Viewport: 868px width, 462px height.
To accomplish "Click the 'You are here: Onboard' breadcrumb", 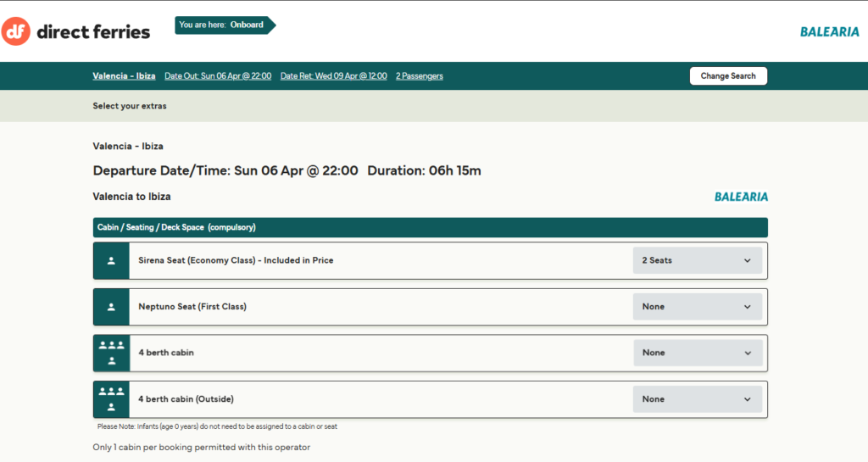I will [x=222, y=25].
